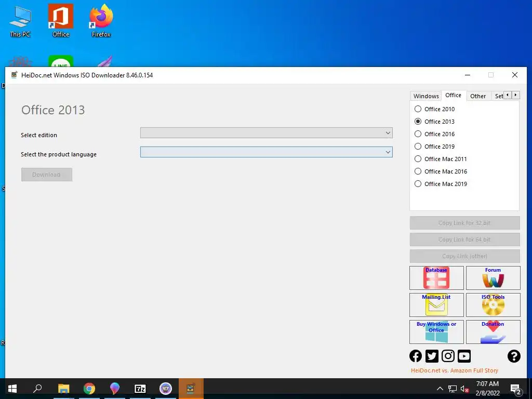
Task: Open taskbar search magnifier
Action: point(37,389)
